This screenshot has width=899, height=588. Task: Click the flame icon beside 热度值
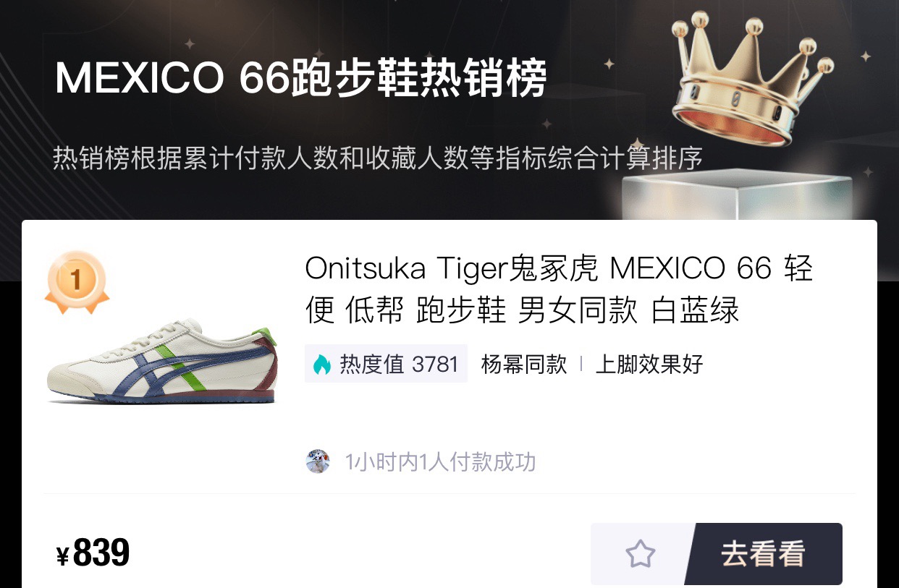click(x=322, y=364)
